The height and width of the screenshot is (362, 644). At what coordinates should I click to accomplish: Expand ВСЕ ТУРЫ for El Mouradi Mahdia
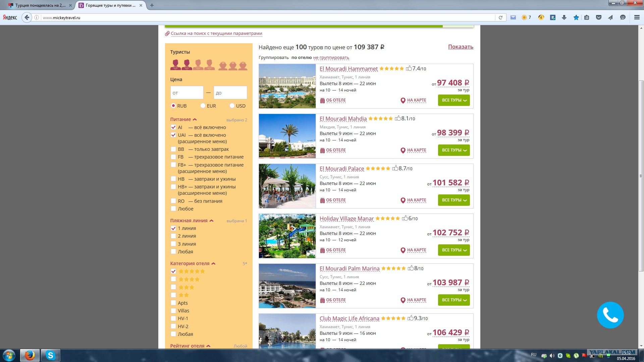point(454,150)
